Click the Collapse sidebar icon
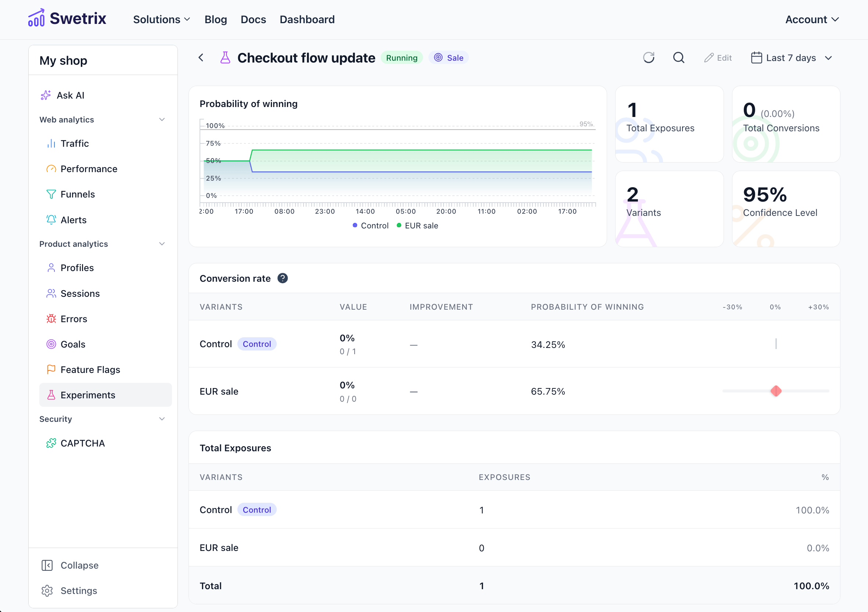868x612 pixels. click(47, 565)
